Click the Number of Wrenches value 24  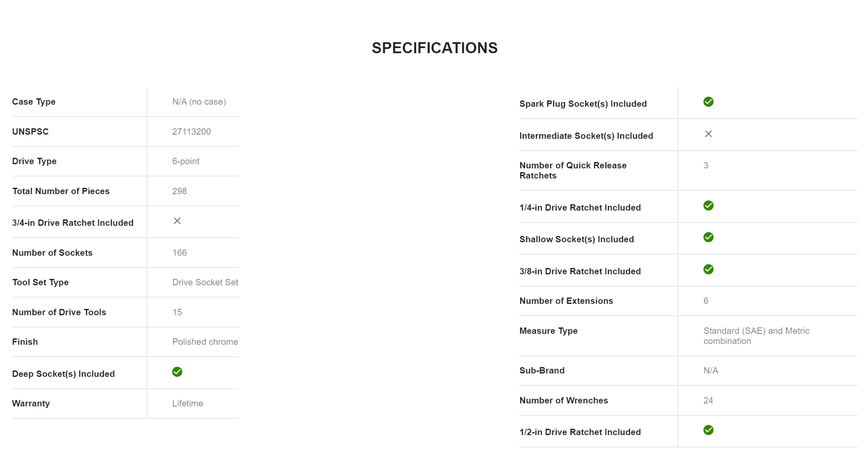tap(708, 400)
